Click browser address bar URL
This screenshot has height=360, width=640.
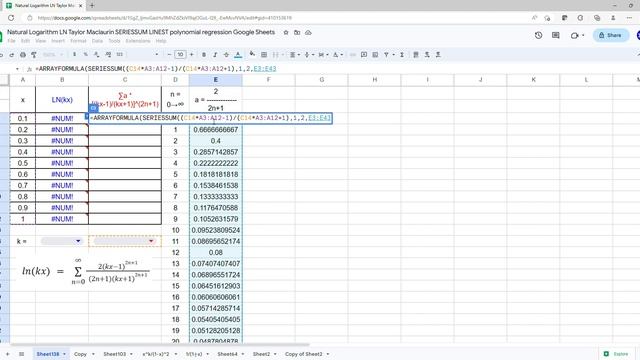pos(164,18)
